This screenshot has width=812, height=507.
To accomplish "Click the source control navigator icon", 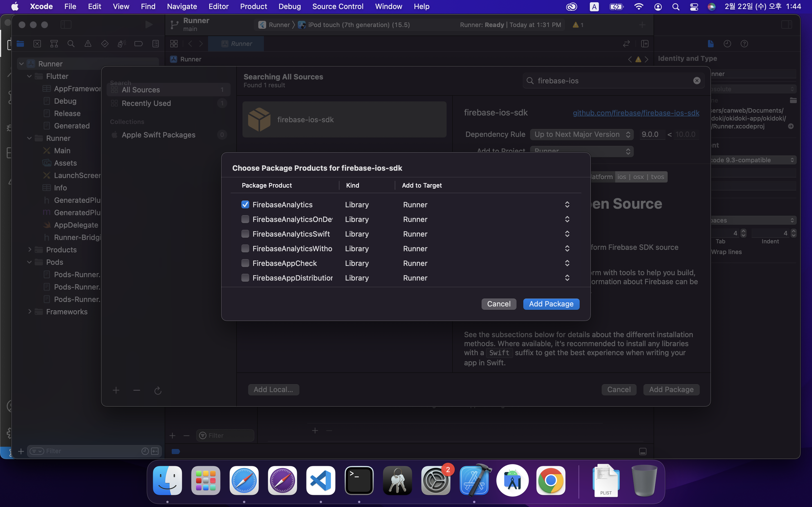I will click(37, 44).
